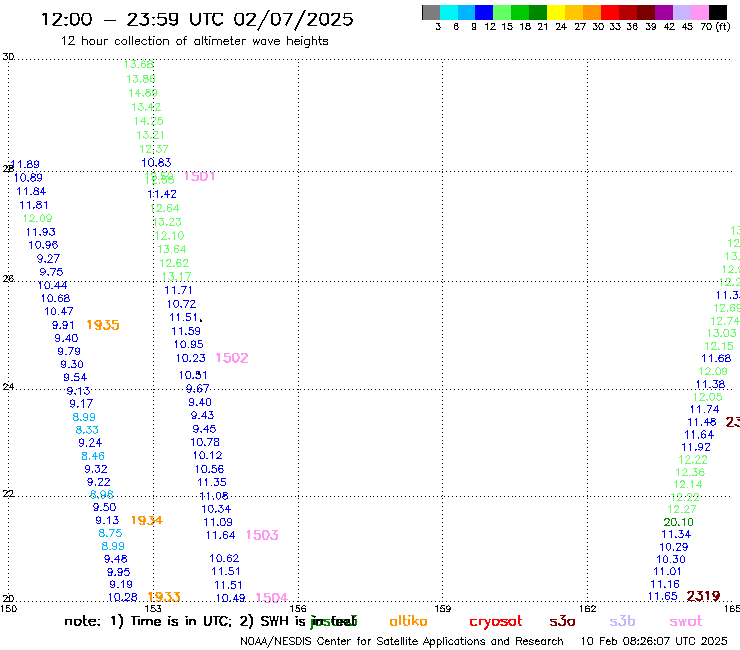Select the black swatch ending the color scale

718,12
